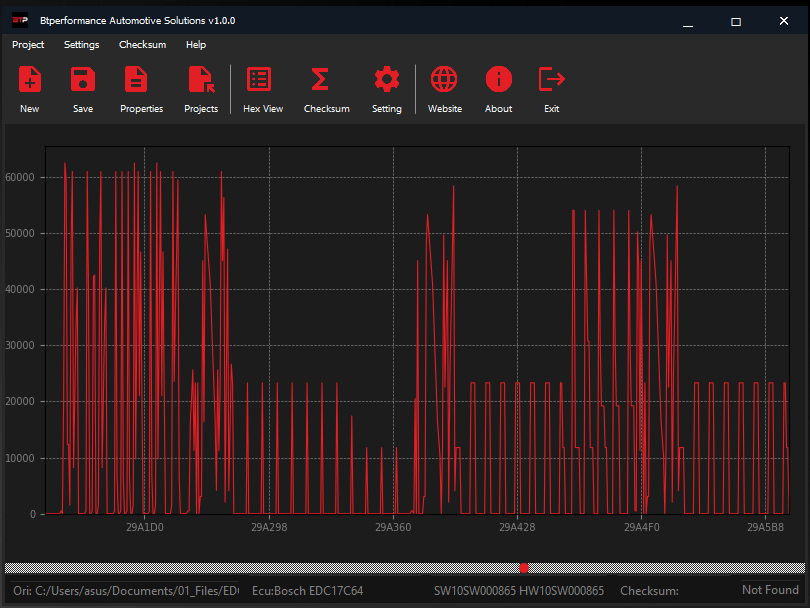Expand the Checksum menu
Viewport: 810px width, 608px height.
pos(142,45)
